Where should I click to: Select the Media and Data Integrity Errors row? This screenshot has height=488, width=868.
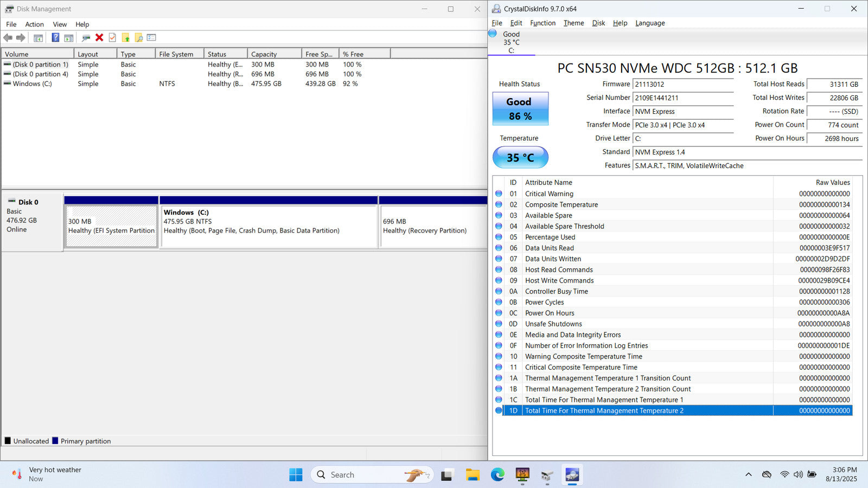coord(673,335)
